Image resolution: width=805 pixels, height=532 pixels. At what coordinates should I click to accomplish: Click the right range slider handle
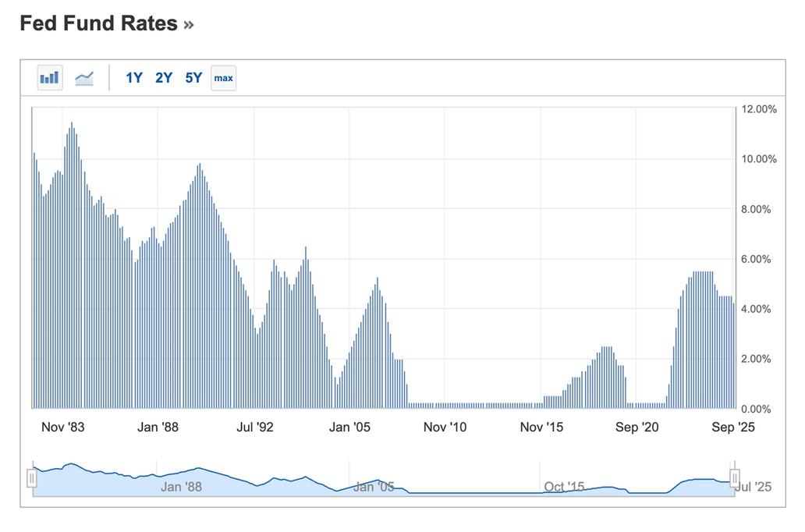coord(734,477)
